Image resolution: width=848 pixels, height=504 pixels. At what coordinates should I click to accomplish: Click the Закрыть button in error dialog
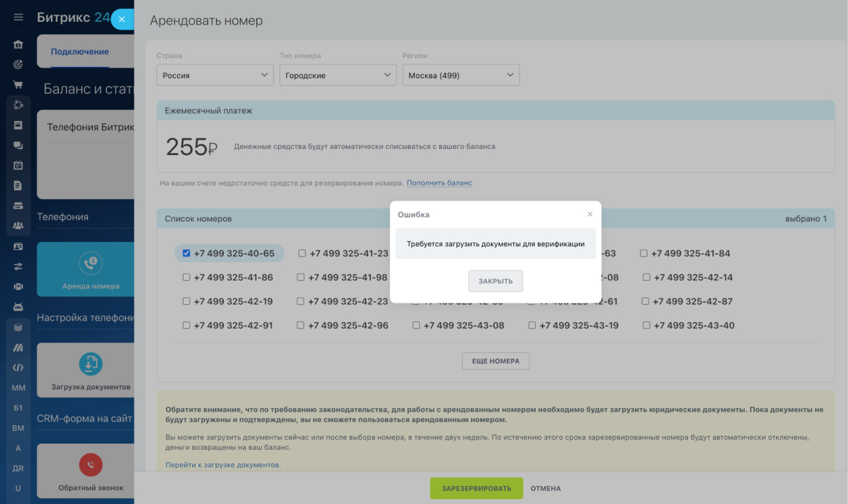click(x=496, y=281)
